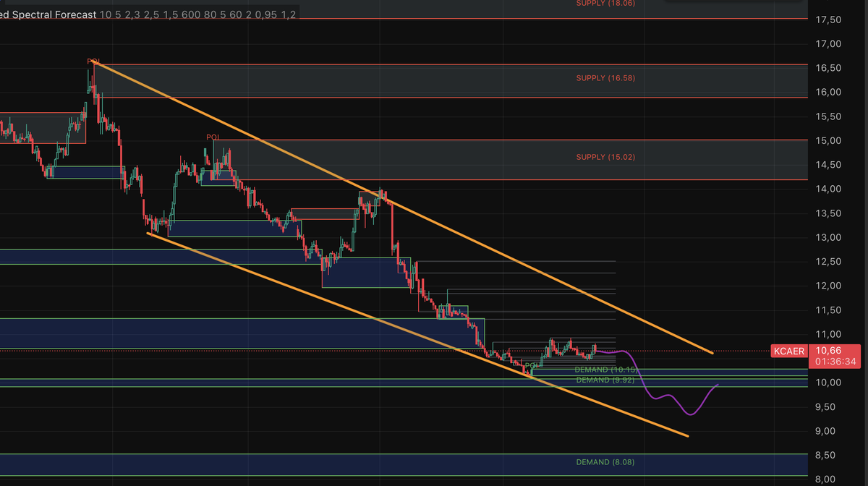Click the 14,50 price axis label

pyautogui.click(x=827, y=165)
